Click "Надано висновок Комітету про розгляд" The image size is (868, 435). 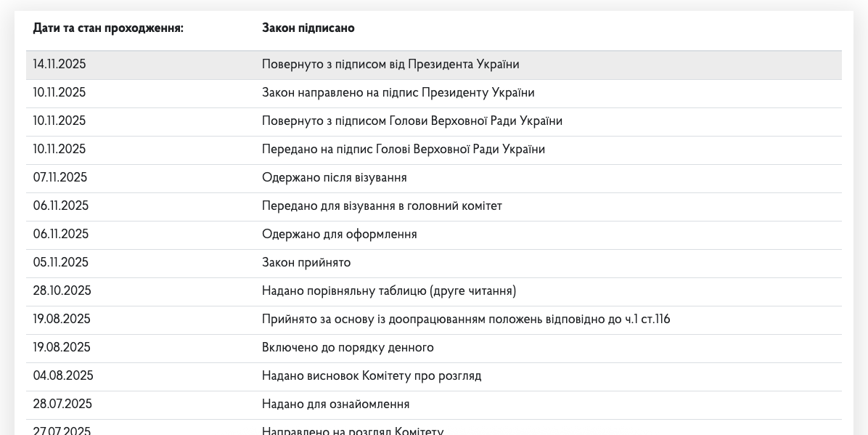(x=372, y=376)
